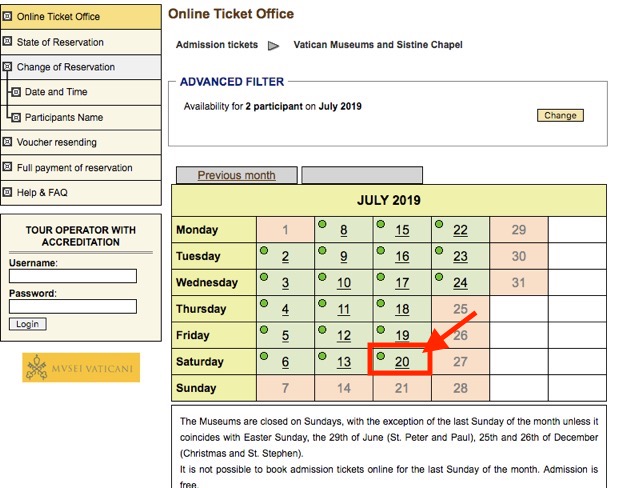This screenshot has height=488, width=623.
Task: Click the arrow icon after Admission tickets
Action: (273, 46)
